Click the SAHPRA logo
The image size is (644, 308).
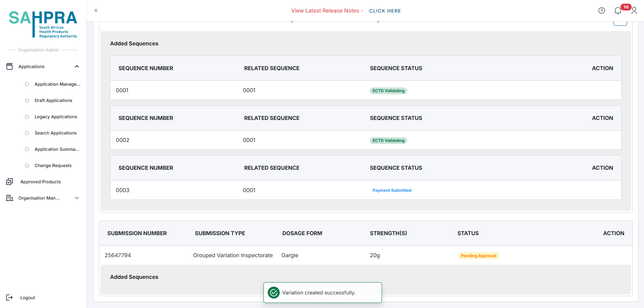[43, 24]
